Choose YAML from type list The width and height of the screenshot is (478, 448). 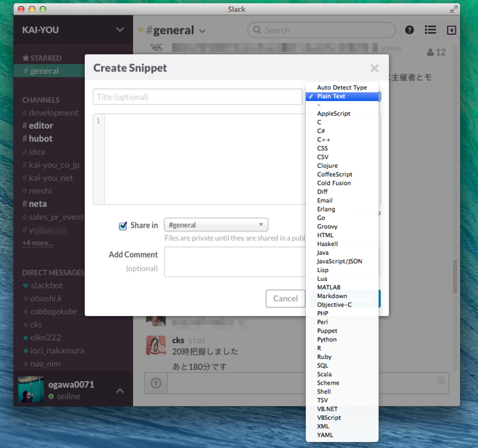(x=342, y=435)
